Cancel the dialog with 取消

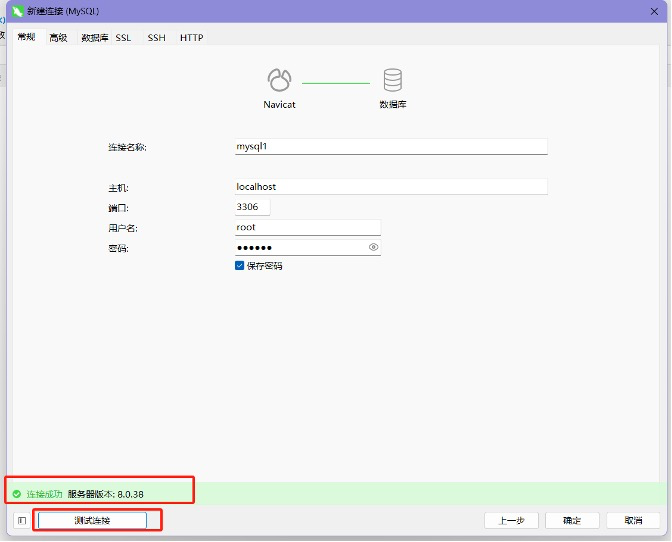pyautogui.click(x=633, y=520)
